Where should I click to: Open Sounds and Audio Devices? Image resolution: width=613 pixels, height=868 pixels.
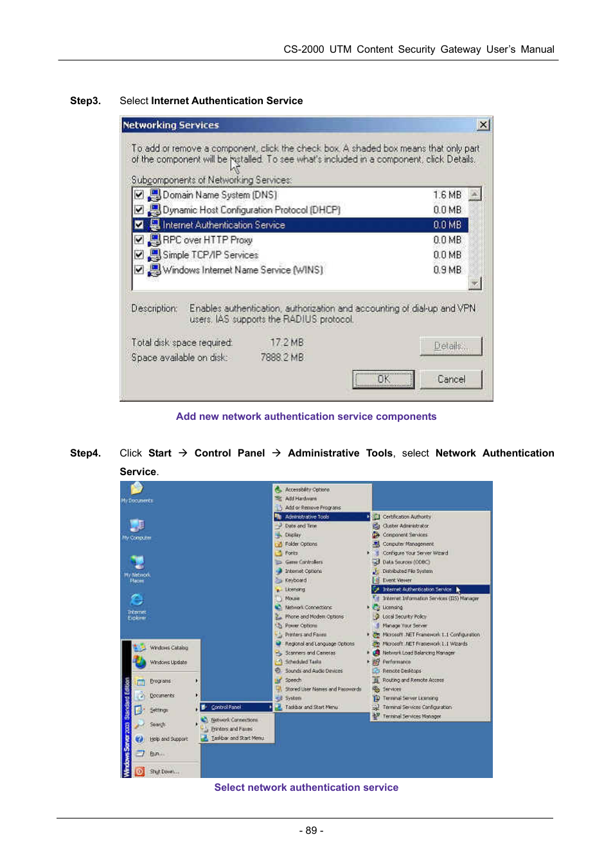322,671
